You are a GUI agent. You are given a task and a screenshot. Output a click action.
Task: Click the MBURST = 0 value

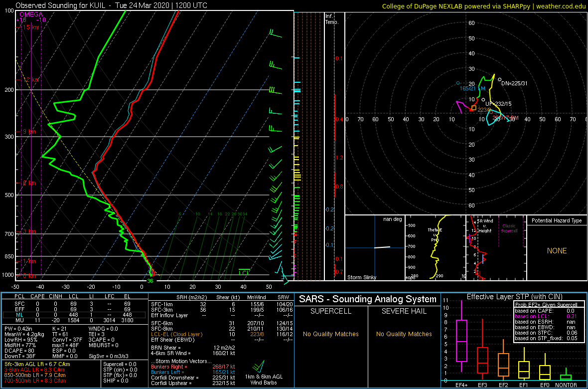tap(104, 345)
